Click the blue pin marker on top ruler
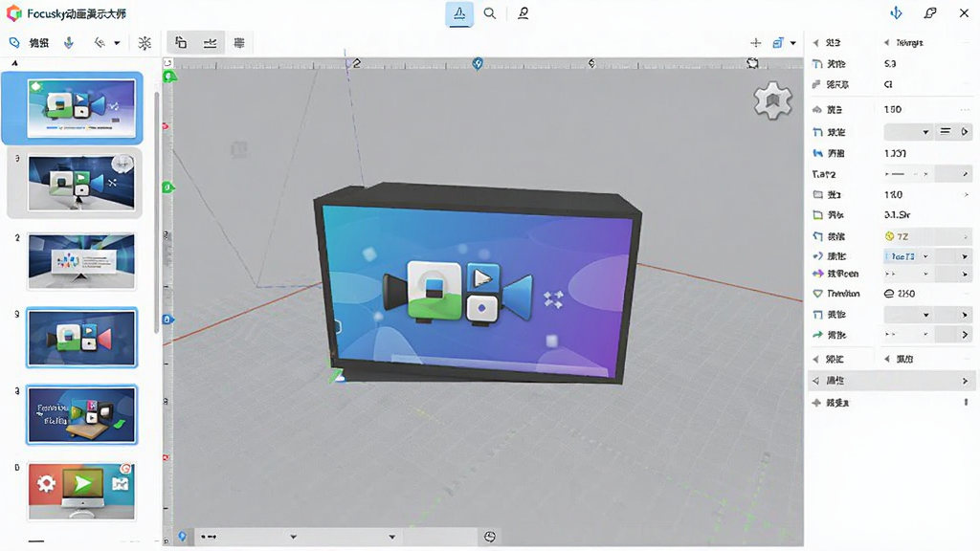The height and width of the screenshot is (551, 980). point(478,64)
